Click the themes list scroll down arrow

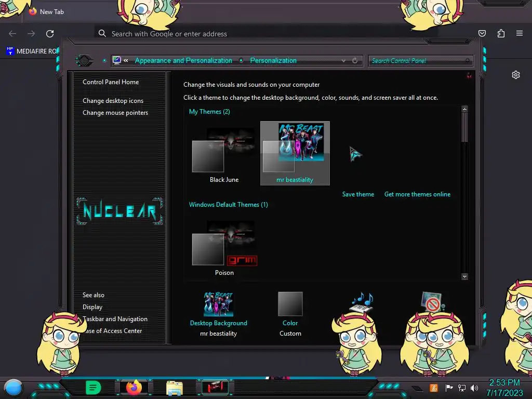point(464,276)
